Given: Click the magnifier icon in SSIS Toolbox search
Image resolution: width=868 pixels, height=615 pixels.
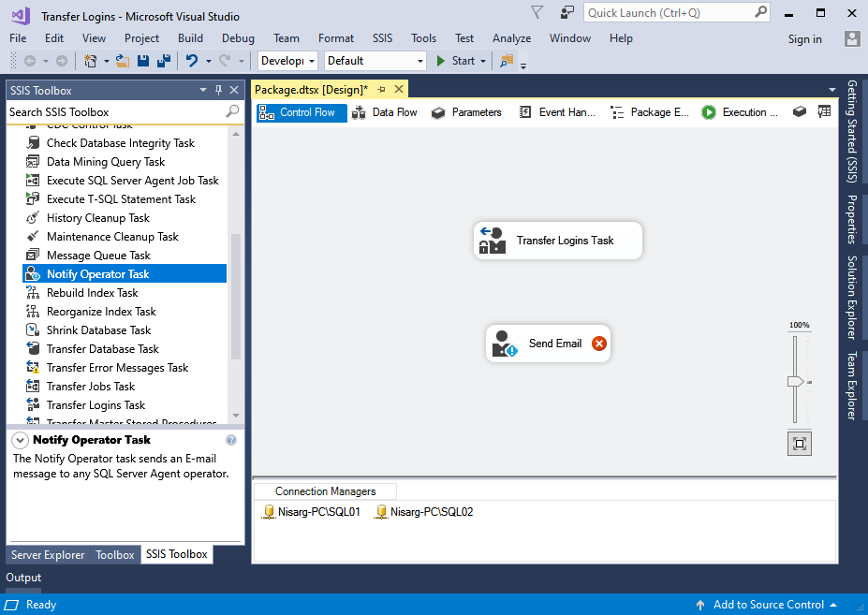Looking at the screenshot, I should point(232,111).
